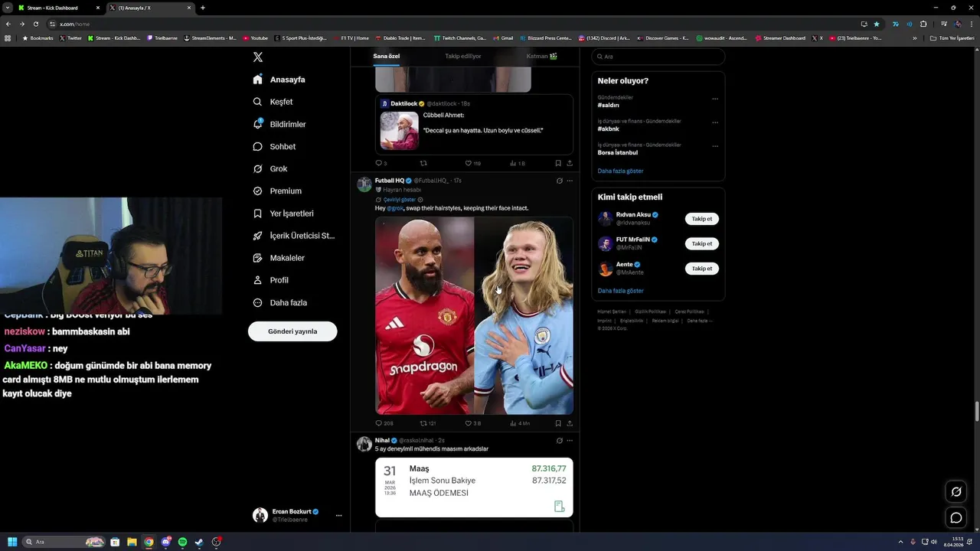Viewport: 980px width, 551px height.
Task: Like the Futball HQ tweet
Action: [472, 423]
